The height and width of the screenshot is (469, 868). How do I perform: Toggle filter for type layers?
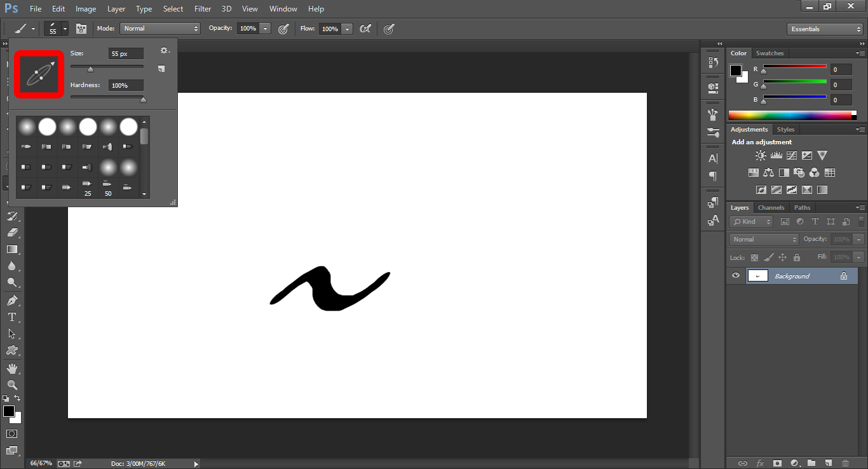click(815, 222)
